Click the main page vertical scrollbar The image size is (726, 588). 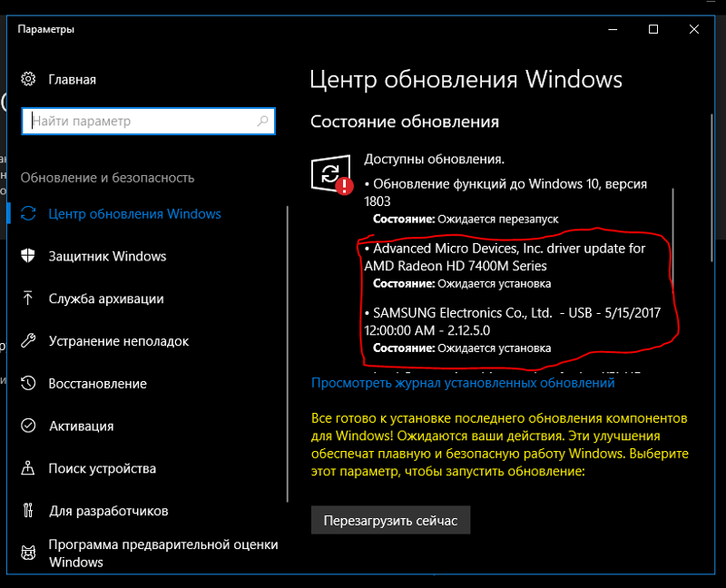tap(711, 188)
